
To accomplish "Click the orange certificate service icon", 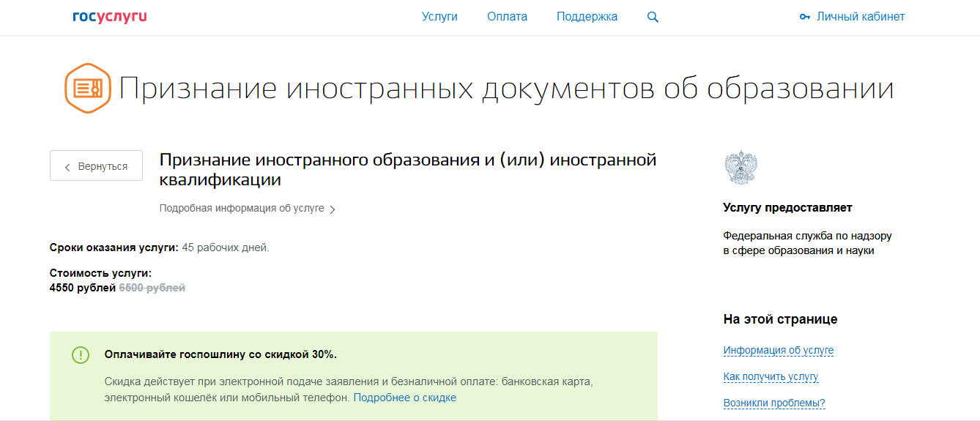I will point(88,89).
